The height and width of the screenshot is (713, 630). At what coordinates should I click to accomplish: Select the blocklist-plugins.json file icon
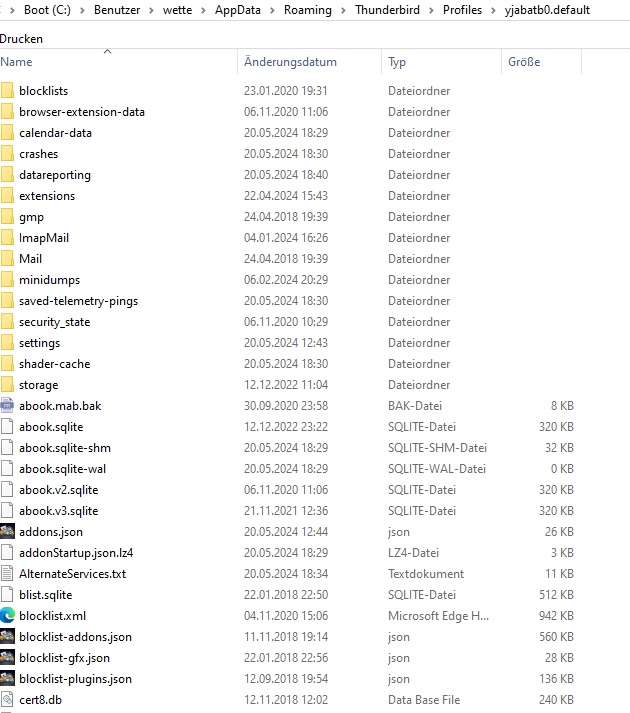point(7,678)
